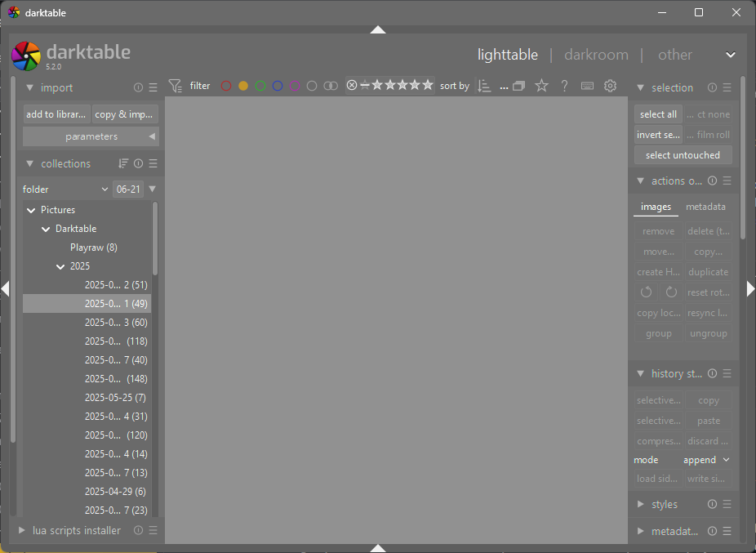
Task: Click the copy & import button
Action: tap(126, 114)
